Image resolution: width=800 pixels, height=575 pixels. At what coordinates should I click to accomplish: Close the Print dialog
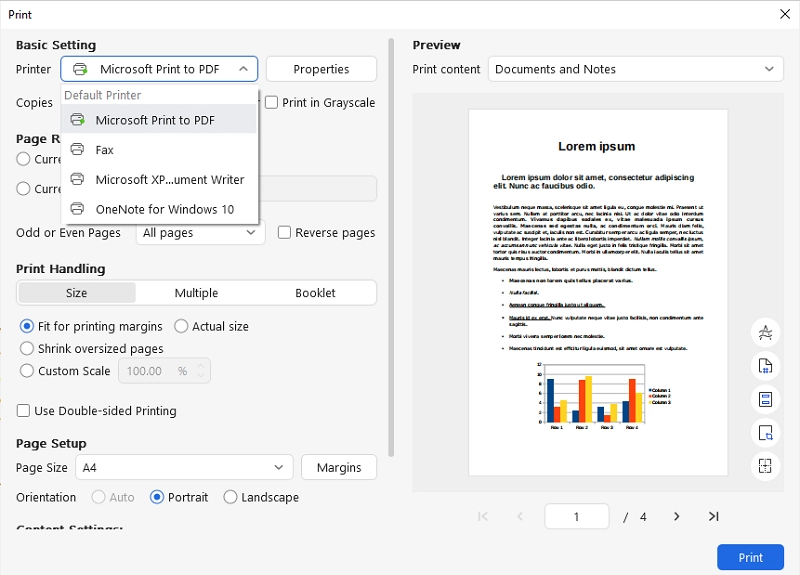click(x=785, y=14)
